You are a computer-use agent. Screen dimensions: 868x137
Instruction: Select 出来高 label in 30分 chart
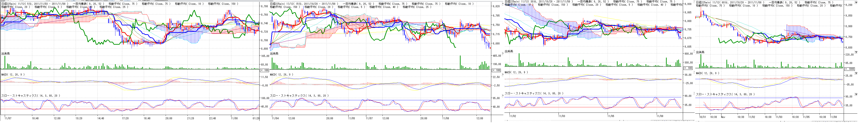click(x=509, y=51)
